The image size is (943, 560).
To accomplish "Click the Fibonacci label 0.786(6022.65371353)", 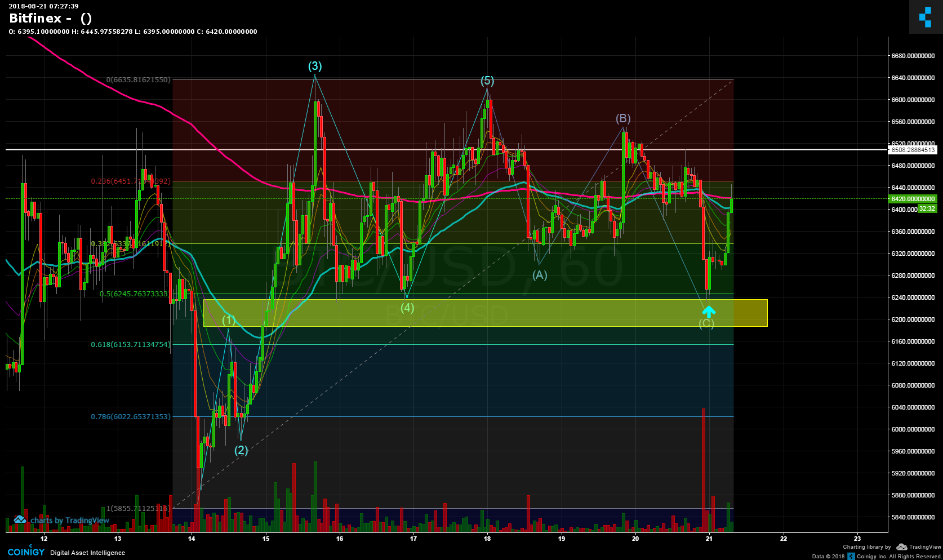I will [130, 417].
